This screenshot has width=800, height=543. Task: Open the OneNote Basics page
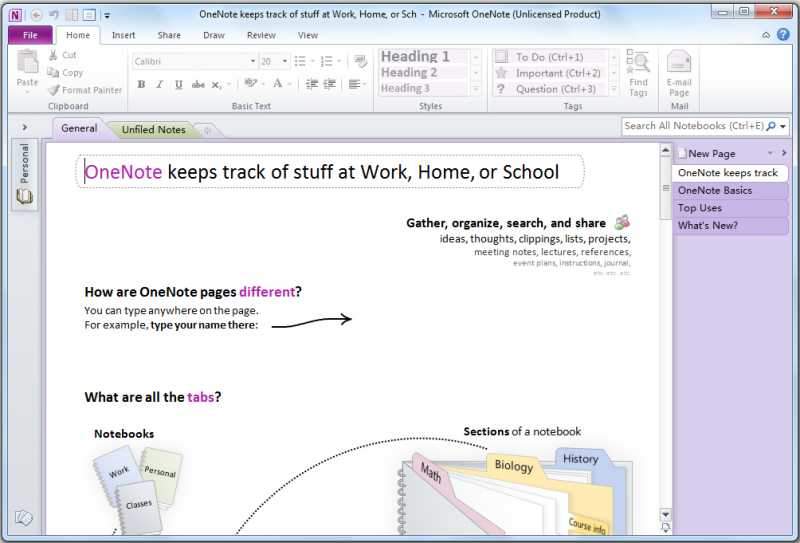coord(730,190)
